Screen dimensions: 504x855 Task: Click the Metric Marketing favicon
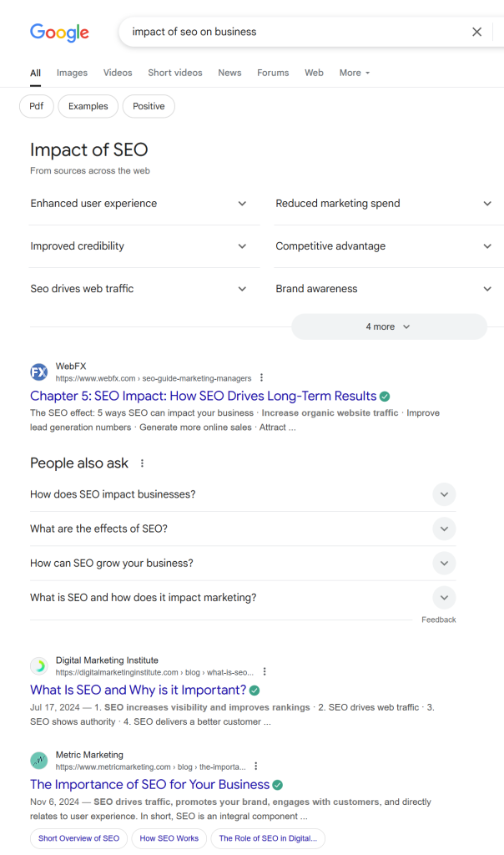click(39, 760)
